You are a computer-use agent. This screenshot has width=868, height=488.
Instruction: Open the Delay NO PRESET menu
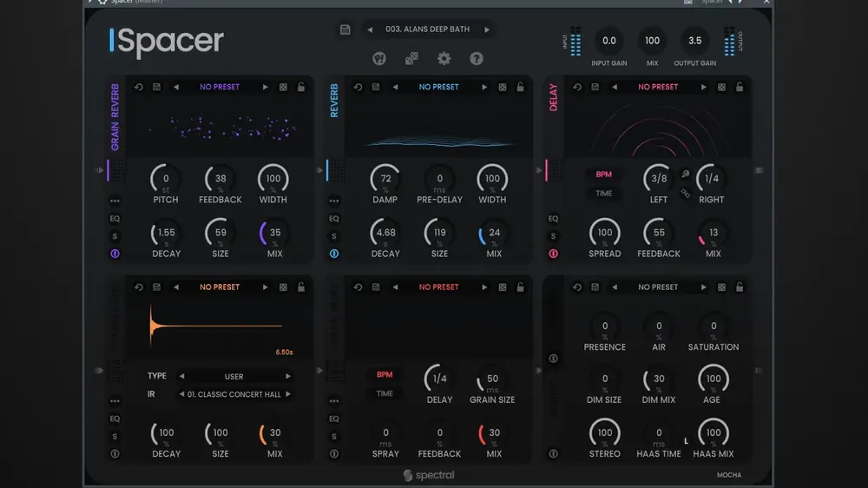pos(658,87)
